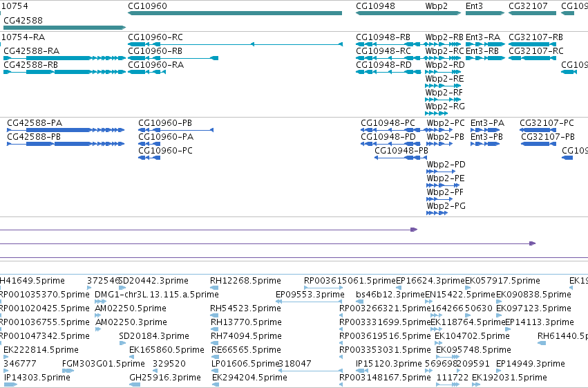This screenshot has width=588, height=388.
Task: Click EST AM02250.3prime
Action: tap(131, 322)
